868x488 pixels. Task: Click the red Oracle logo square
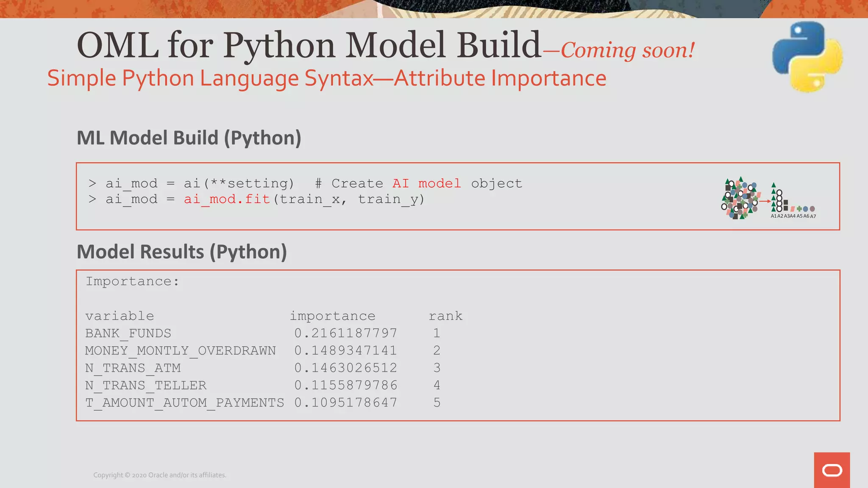(832, 470)
